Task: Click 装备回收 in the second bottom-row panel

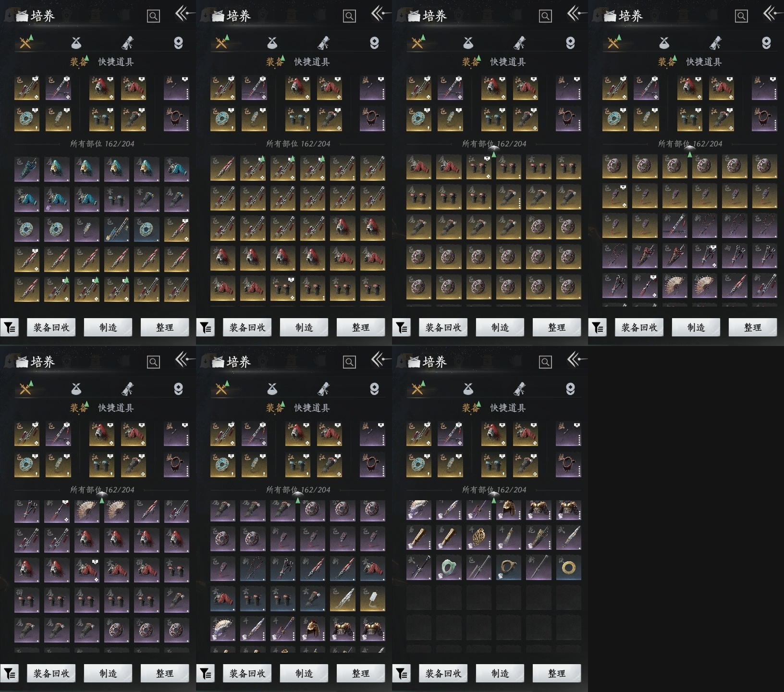Action: (x=247, y=674)
